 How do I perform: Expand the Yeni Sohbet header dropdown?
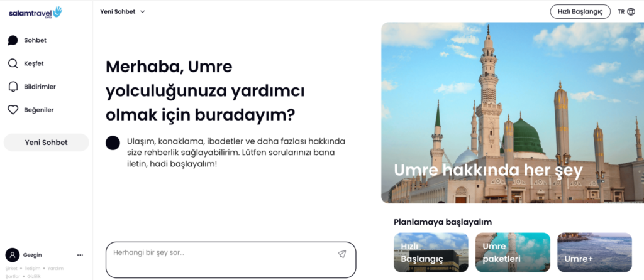pyautogui.click(x=123, y=11)
